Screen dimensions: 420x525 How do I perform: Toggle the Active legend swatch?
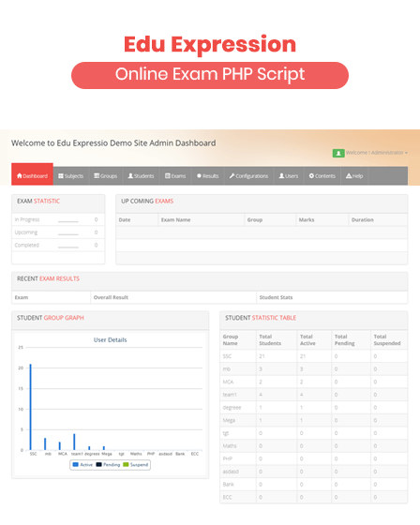[x=75, y=464]
